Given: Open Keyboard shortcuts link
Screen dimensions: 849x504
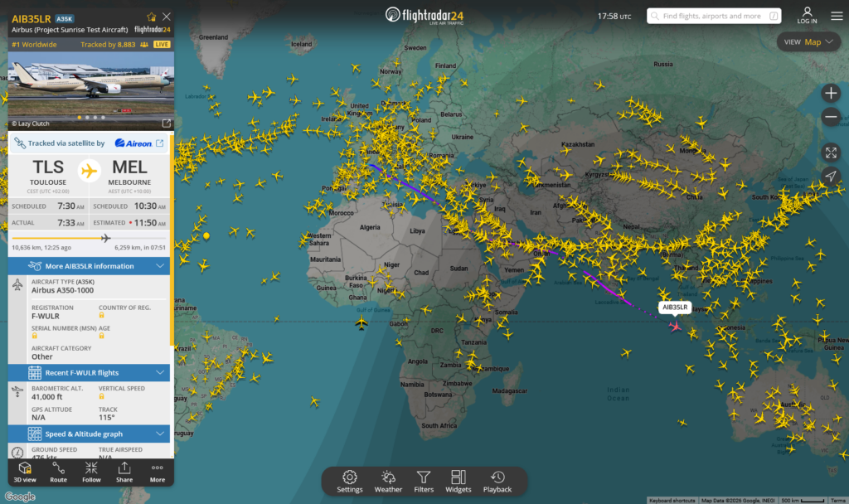Looking at the screenshot, I should [x=672, y=500].
